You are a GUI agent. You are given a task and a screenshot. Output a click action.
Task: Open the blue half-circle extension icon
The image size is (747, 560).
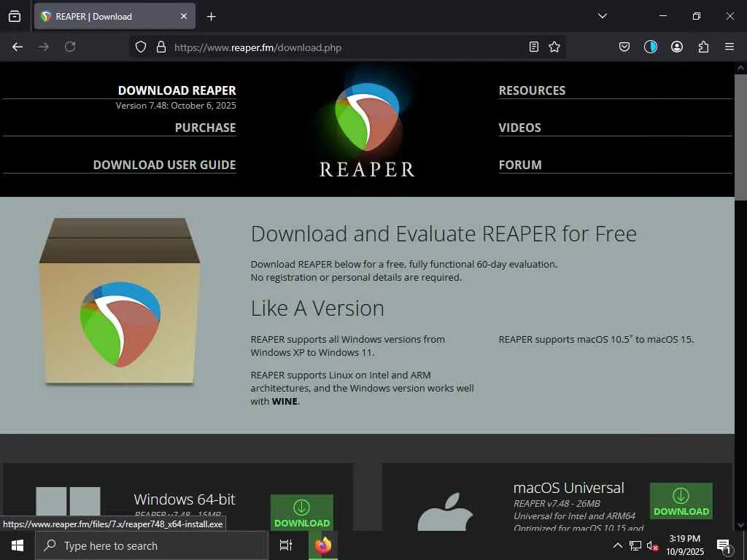[650, 47]
